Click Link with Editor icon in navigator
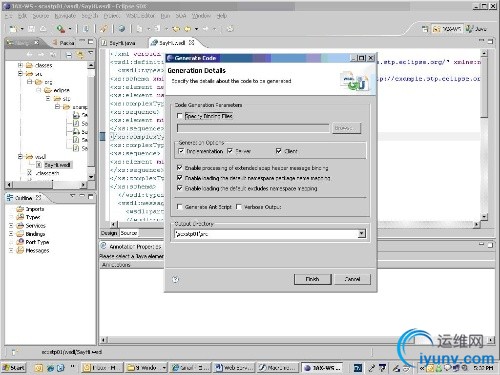Viewport: 500px width, 375px height. coord(80,55)
